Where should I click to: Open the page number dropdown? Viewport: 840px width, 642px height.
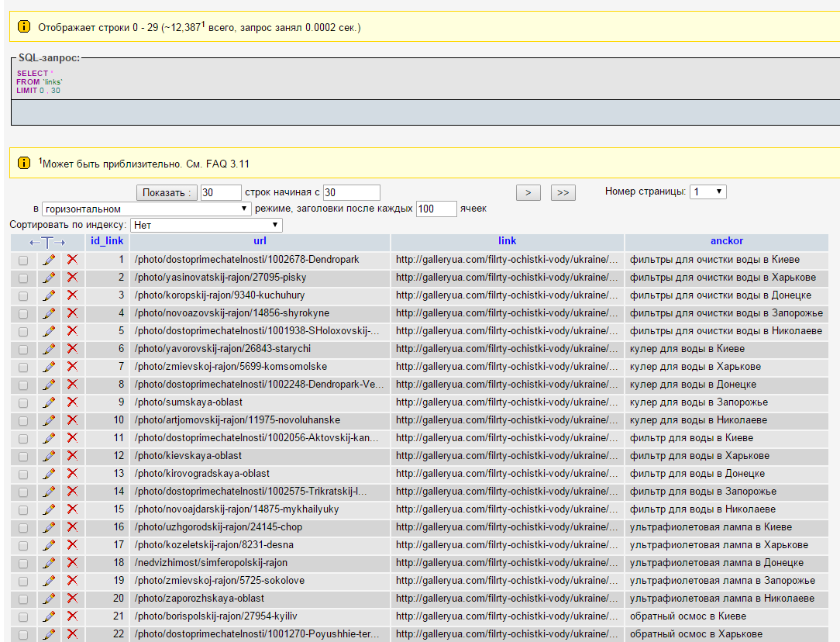tap(707, 192)
